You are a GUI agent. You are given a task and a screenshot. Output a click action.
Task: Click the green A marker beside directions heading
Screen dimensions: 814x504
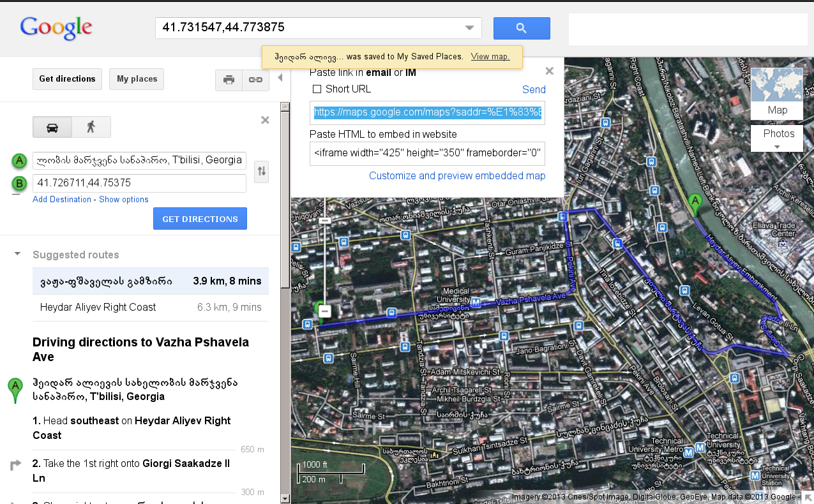(x=15, y=390)
